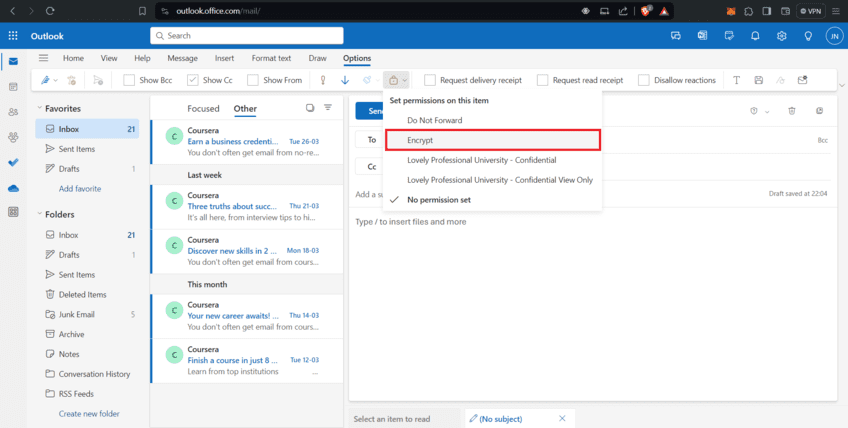Open dropdown beside compose help icon
The width and height of the screenshot is (848, 428).
click(x=767, y=111)
